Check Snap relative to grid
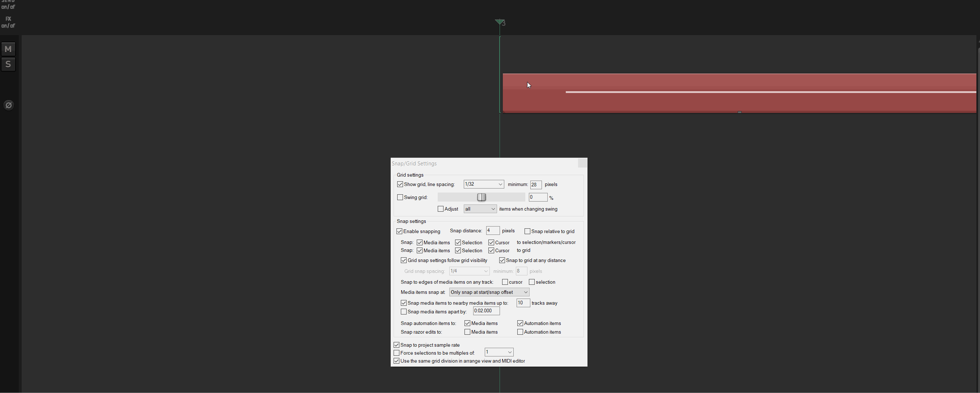This screenshot has height=393, width=980. [527, 231]
